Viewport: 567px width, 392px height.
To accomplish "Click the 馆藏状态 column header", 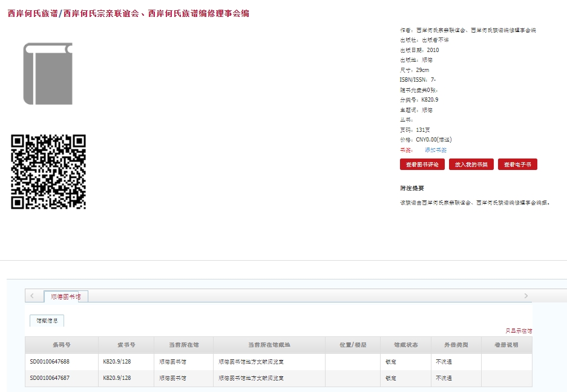I will tap(405, 345).
